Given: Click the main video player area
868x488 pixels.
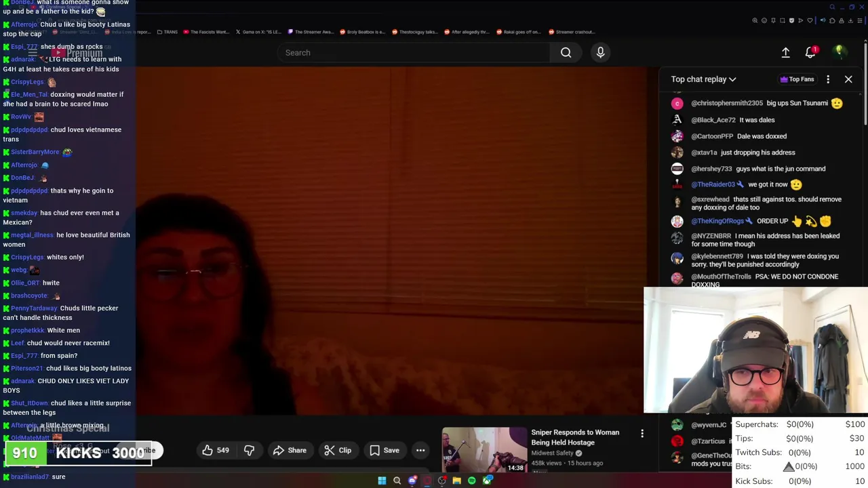Looking at the screenshot, I should coord(391,241).
